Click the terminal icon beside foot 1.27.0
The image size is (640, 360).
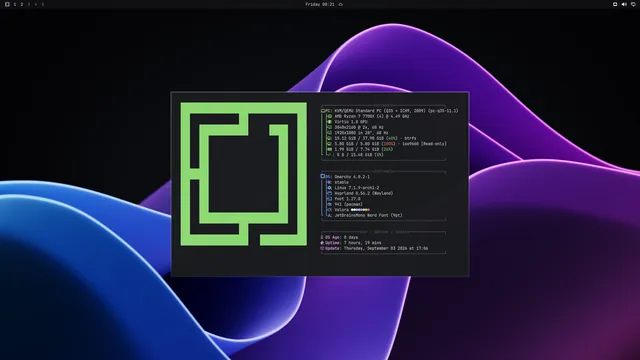coord(329,199)
